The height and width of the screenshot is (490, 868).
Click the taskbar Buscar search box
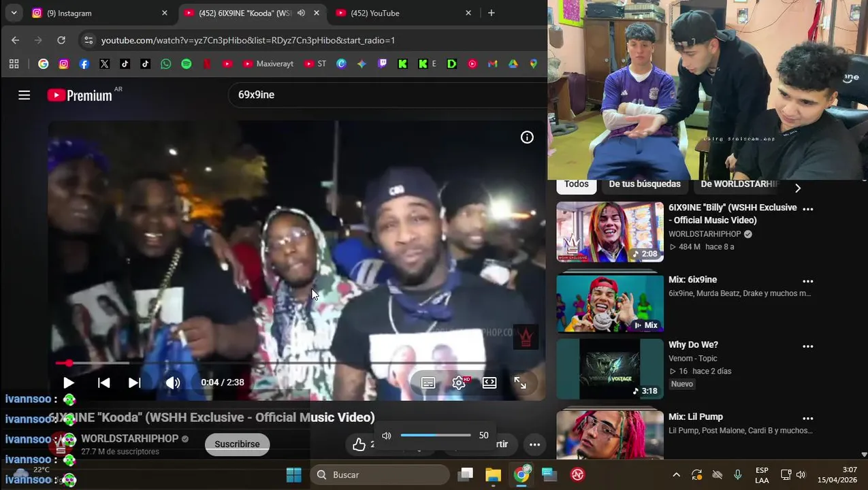click(380, 475)
